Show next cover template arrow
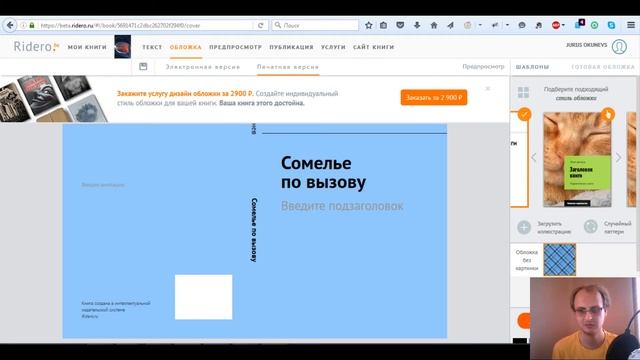This screenshot has height=360, width=640. pyautogui.click(x=618, y=157)
